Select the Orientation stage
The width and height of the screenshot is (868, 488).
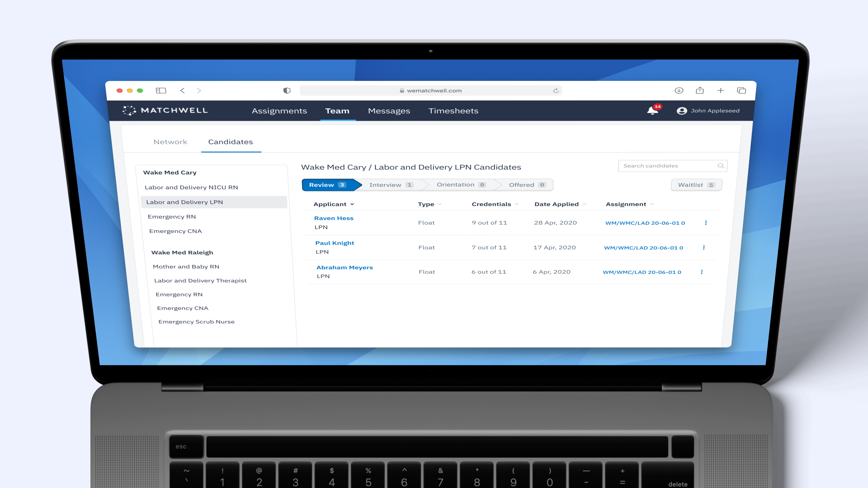461,185
